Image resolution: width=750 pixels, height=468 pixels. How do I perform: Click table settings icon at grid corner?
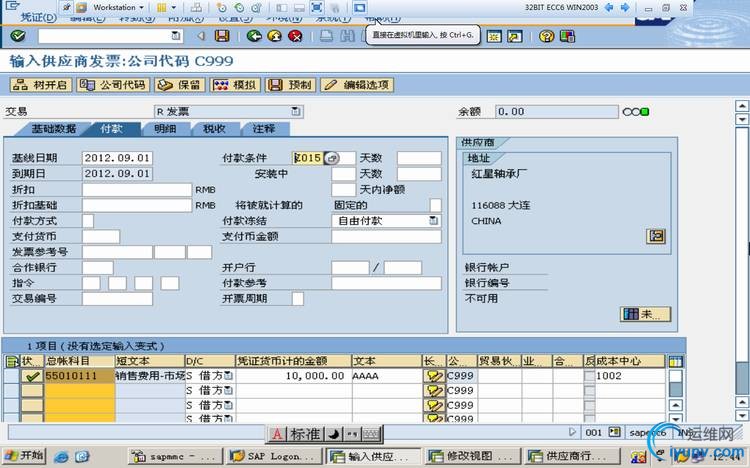[x=676, y=360]
